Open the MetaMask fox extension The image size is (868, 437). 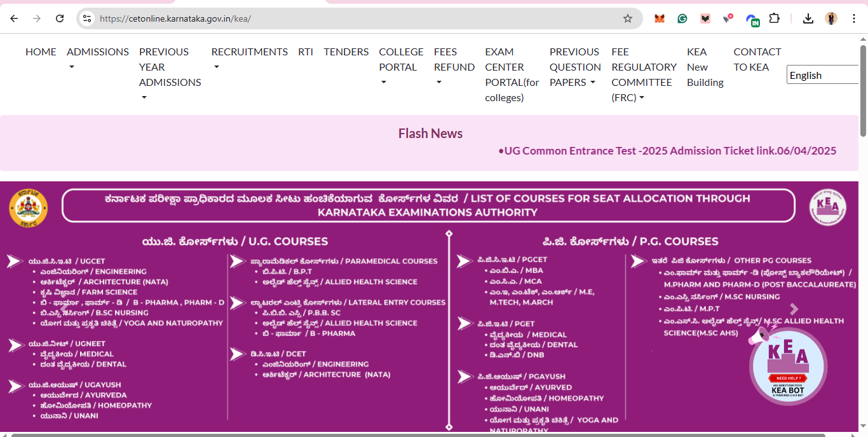click(660, 18)
